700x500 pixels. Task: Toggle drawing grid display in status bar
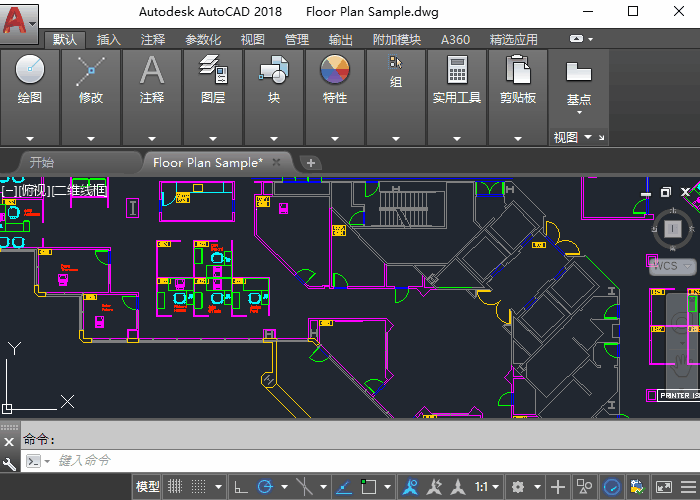pos(175,486)
